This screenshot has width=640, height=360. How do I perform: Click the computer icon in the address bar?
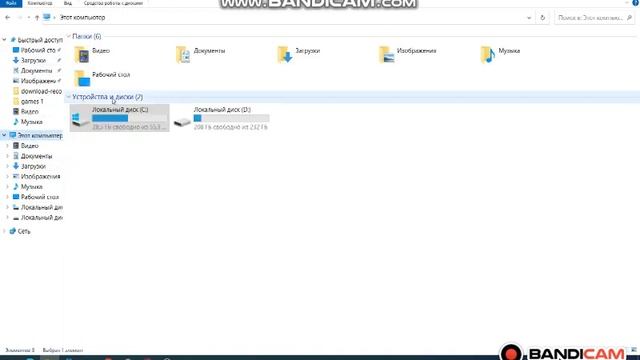[x=47, y=17]
